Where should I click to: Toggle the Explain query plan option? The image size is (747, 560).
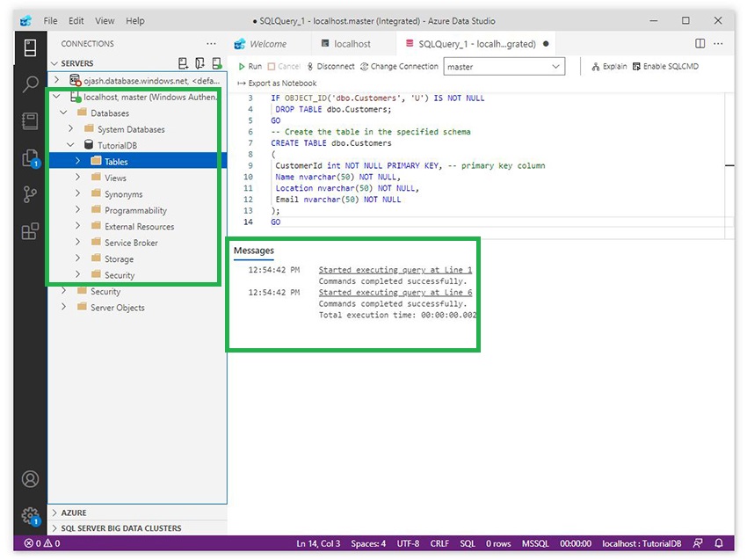click(609, 66)
